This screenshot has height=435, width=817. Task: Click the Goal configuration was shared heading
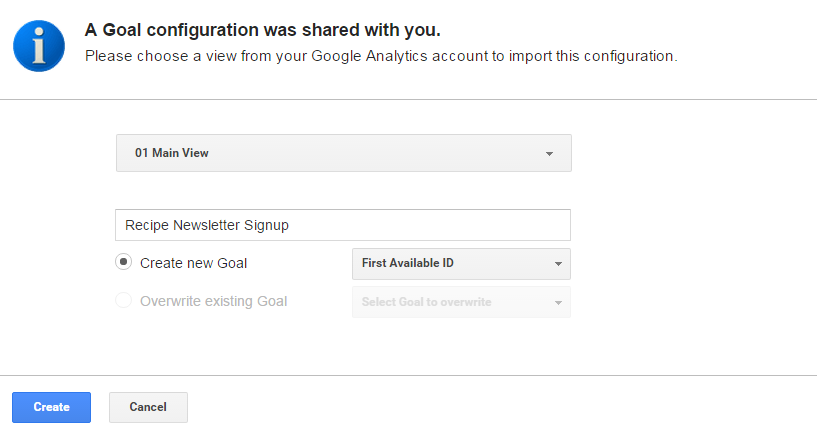tap(263, 30)
